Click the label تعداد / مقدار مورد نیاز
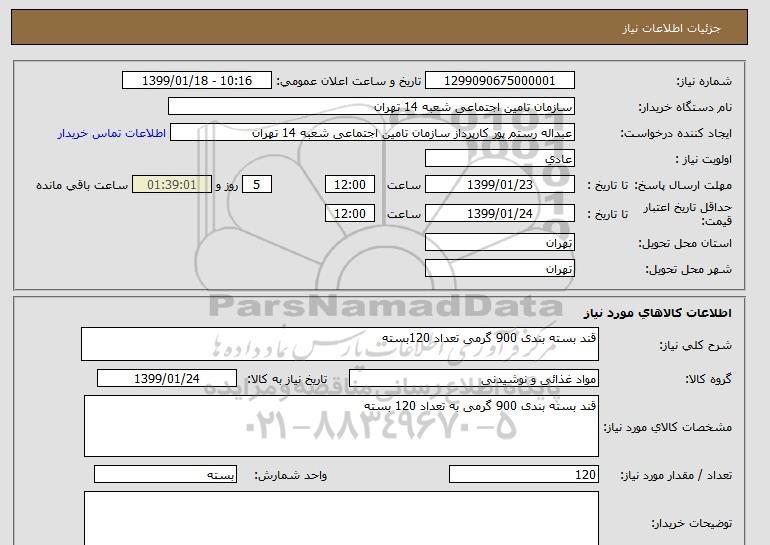Viewport: 770px width, 545px height. click(676, 475)
